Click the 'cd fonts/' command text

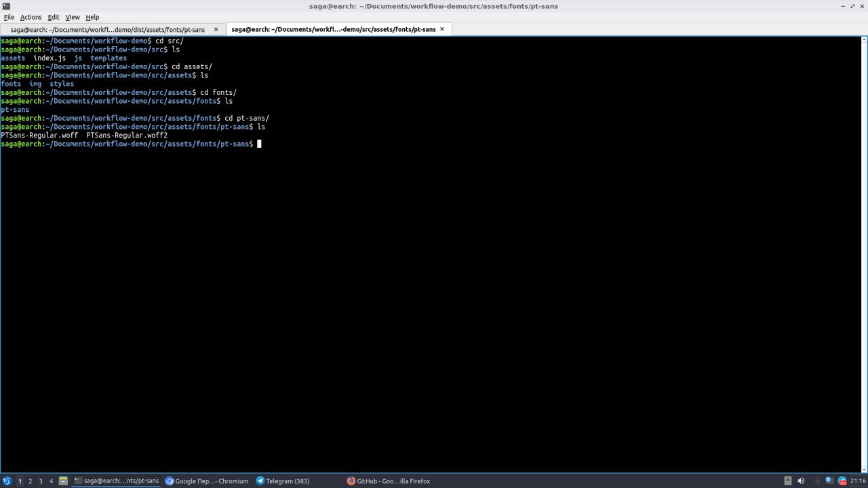218,93
